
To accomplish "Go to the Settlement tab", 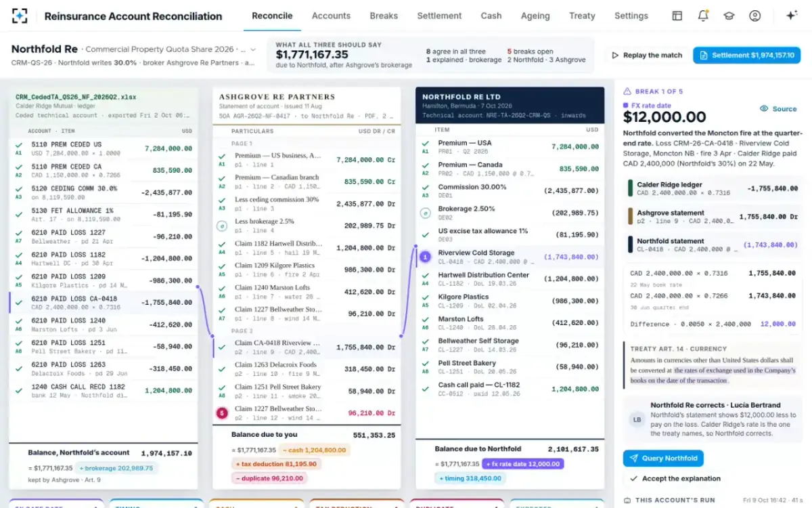I will click(439, 16).
